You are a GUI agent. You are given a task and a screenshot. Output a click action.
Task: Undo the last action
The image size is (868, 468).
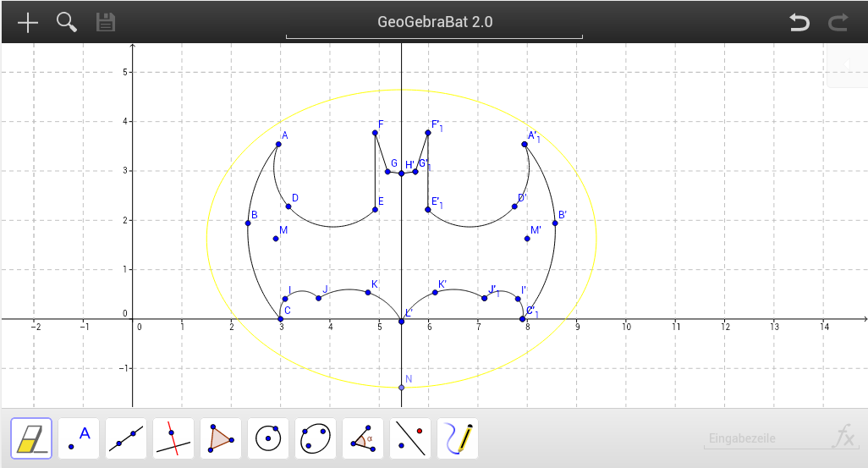tap(799, 22)
